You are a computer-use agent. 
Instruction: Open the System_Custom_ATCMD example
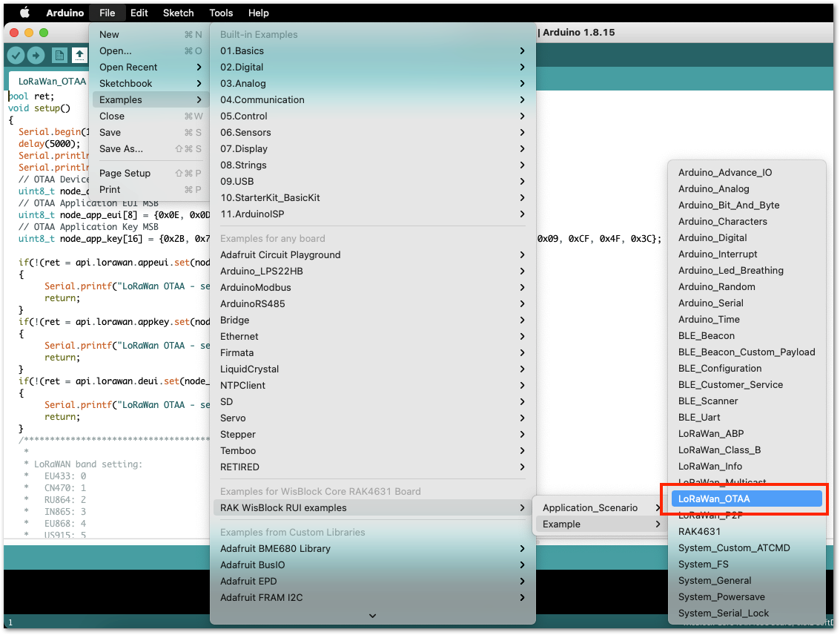(747, 548)
